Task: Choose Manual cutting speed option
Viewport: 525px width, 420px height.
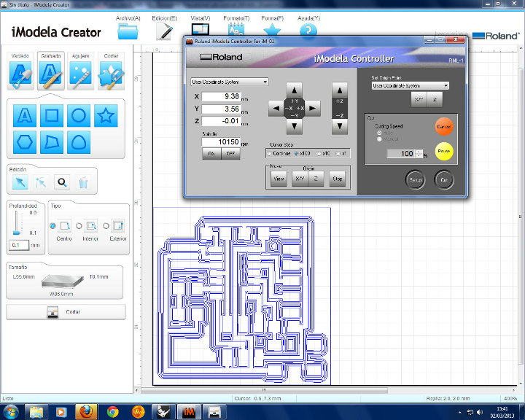Action: [379, 139]
